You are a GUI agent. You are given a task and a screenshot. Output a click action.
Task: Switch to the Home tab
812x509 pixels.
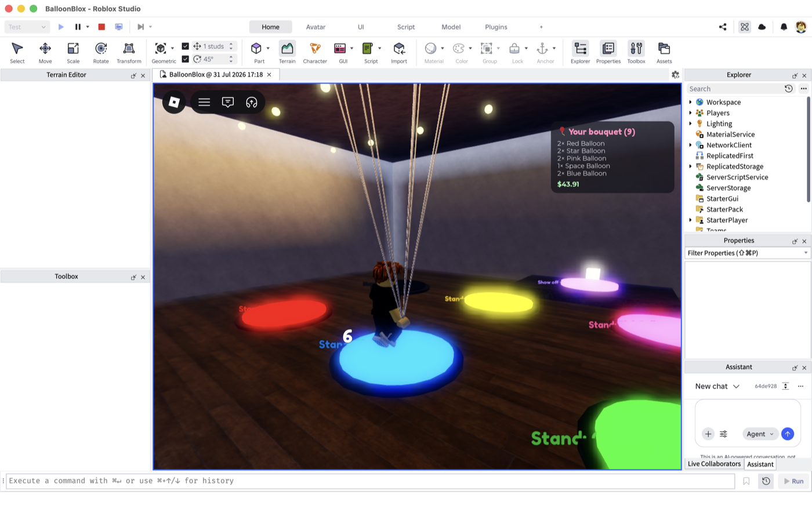pyautogui.click(x=270, y=27)
